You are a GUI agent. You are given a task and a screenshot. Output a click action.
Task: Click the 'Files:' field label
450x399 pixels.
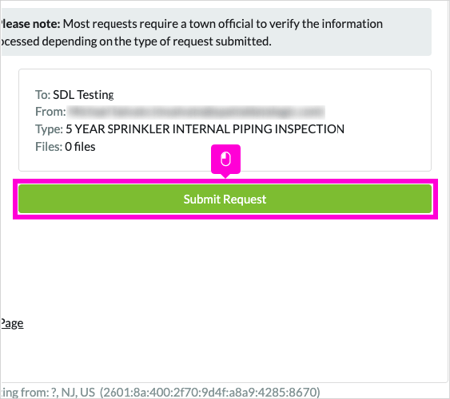click(x=49, y=147)
